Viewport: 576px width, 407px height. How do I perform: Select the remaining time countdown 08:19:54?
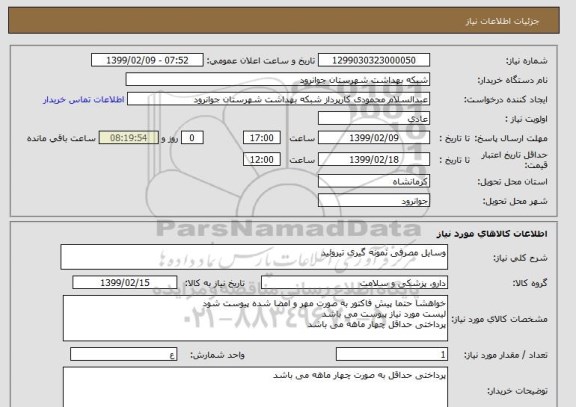click(x=129, y=138)
